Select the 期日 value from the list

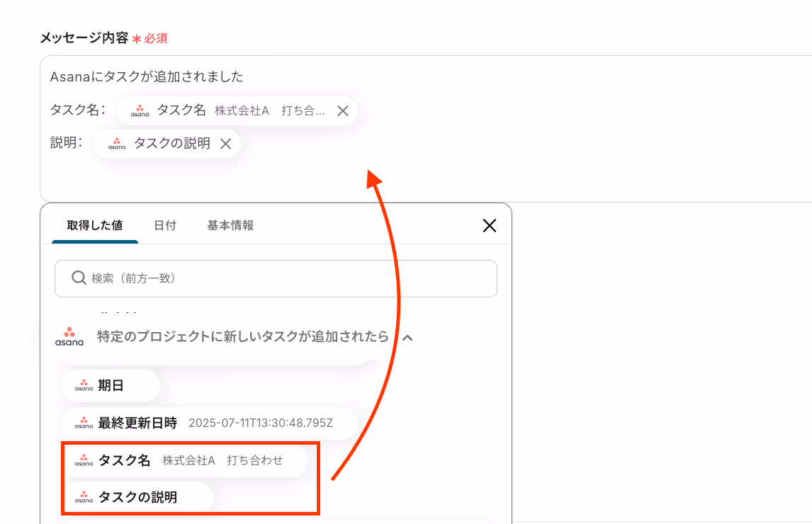111,386
